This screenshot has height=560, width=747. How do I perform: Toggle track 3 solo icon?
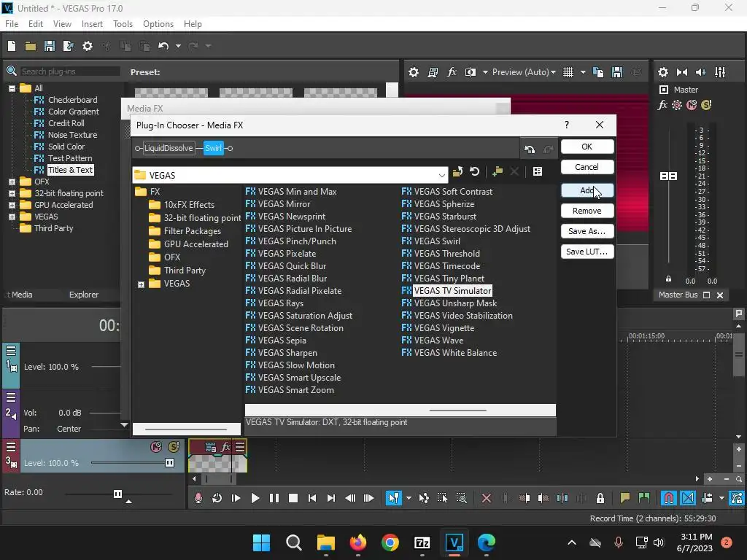[174, 447]
